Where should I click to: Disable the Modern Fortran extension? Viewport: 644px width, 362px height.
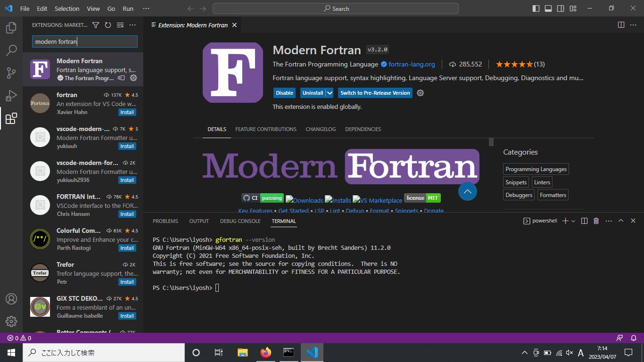point(284,93)
